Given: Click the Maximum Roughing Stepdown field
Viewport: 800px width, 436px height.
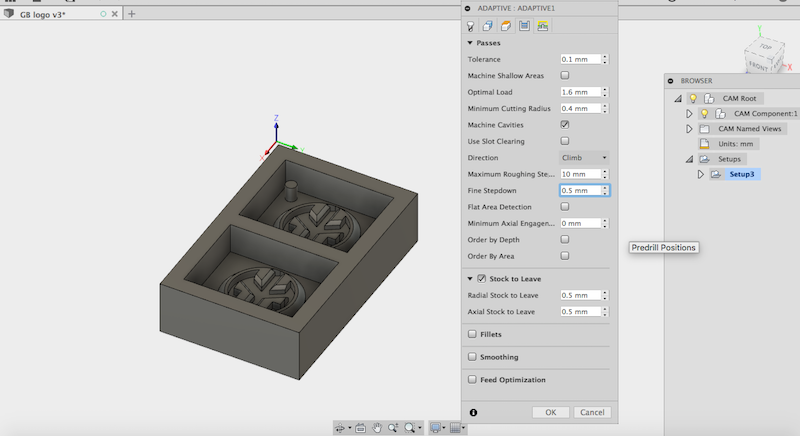Looking at the screenshot, I should tap(580, 174).
